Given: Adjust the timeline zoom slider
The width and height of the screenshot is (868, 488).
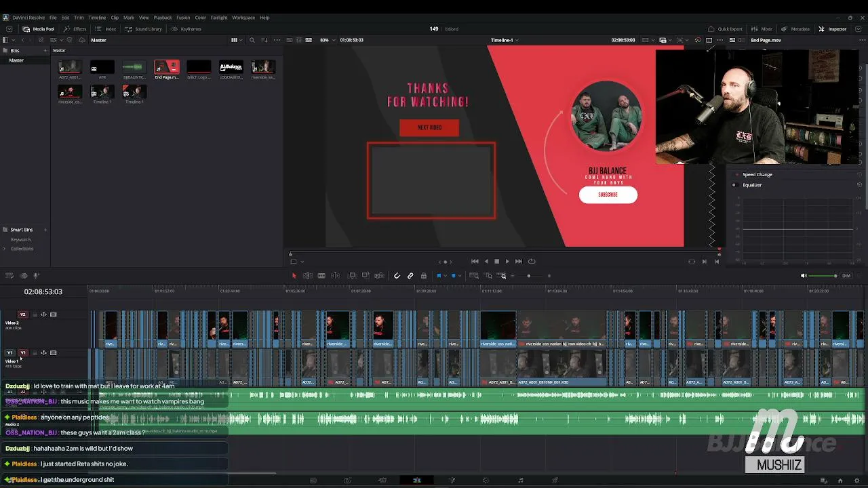Looking at the screenshot, I should coord(529,276).
